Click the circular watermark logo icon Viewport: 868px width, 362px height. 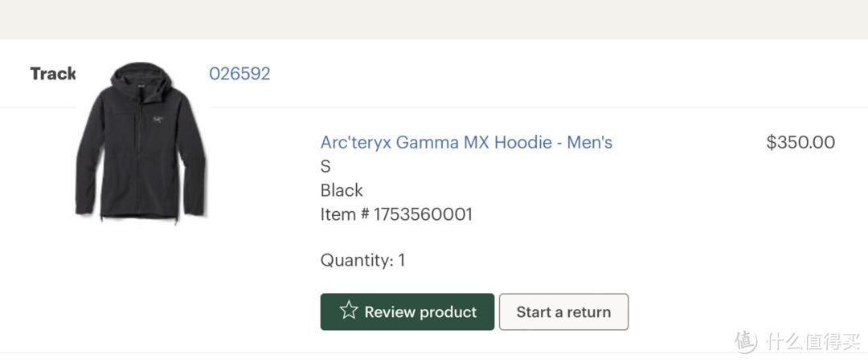coord(745,341)
